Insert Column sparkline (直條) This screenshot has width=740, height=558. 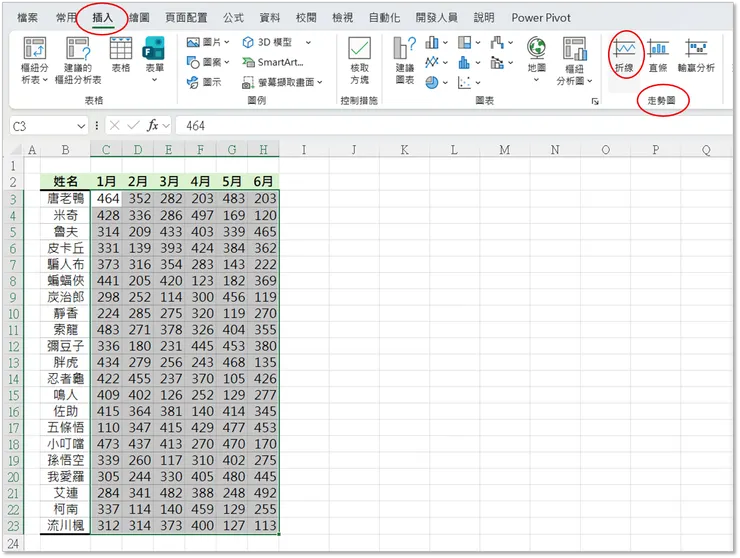click(x=658, y=55)
